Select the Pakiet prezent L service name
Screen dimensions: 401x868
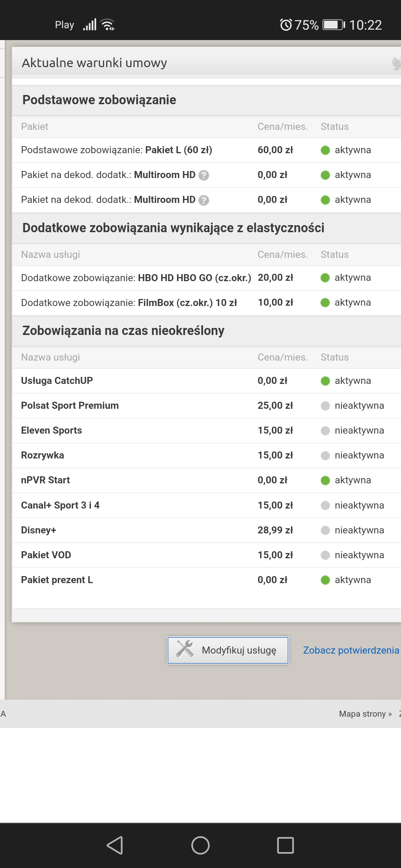coord(57,580)
